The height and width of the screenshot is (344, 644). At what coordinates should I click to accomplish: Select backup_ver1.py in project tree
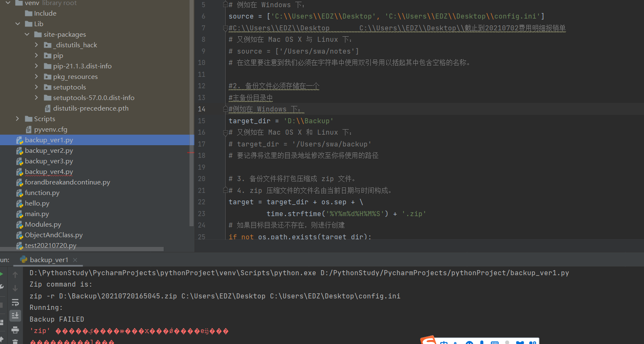[49, 140]
